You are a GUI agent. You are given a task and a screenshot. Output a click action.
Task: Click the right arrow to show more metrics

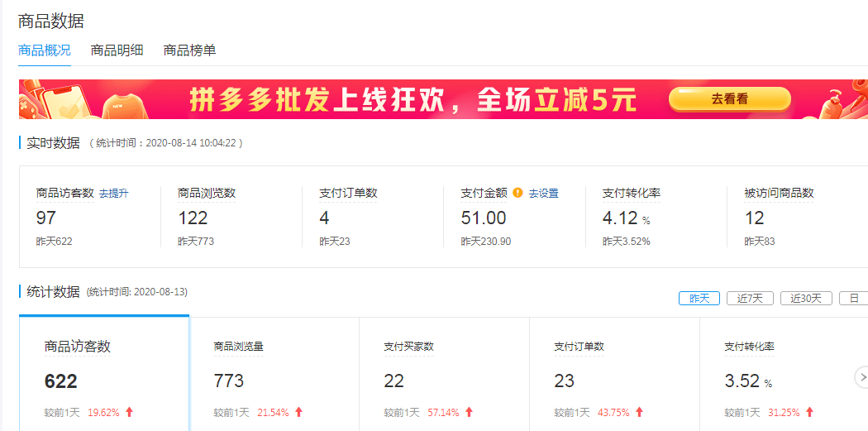point(861,378)
